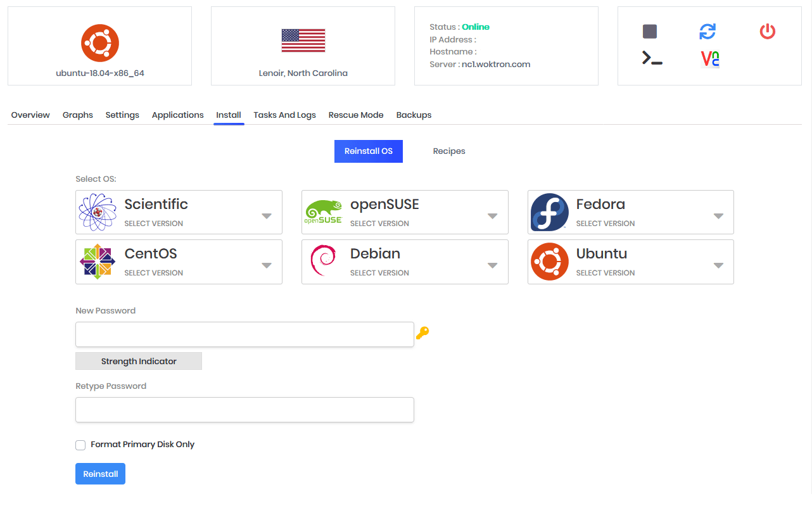Open the Overview tab
Viewport: 812px width, 532px height.
(x=30, y=115)
